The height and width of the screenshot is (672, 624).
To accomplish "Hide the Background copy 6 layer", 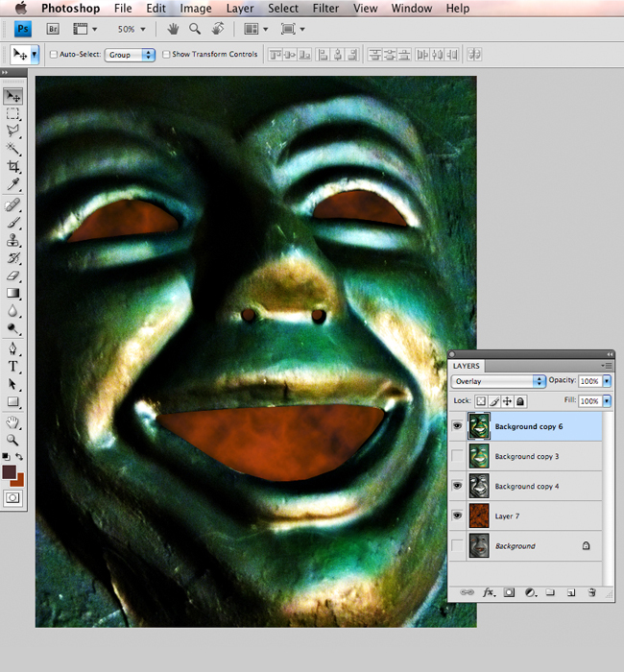I will coord(457,426).
